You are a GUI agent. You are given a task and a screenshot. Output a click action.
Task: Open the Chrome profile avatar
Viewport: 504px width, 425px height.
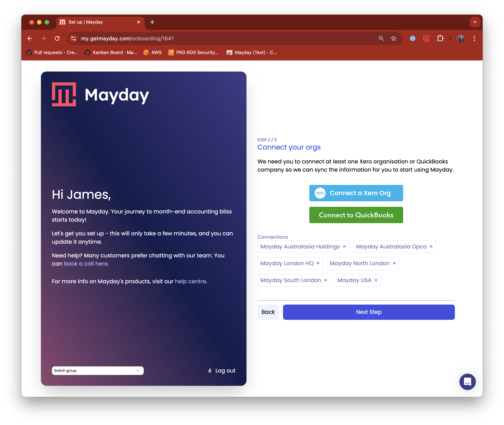(x=460, y=39)
